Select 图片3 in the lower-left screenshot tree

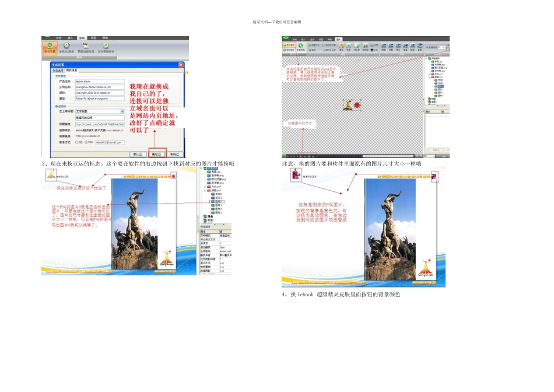[x=216, y=213]
